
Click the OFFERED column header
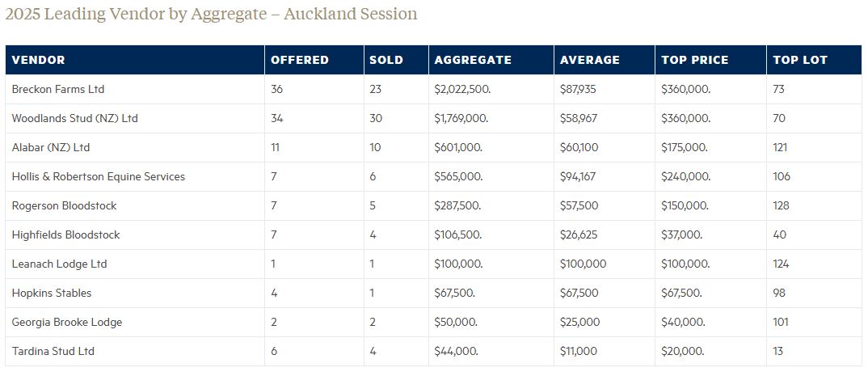coord(300,60)
